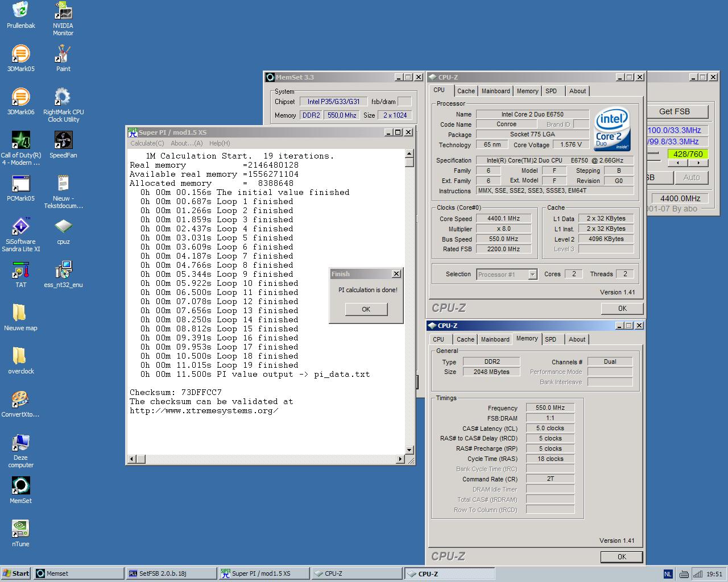Image resolution: width=728 pixels, height=582 pixels.
Task: Open the Processor #1 selection dropdown
Action: (x=533, y=275)
